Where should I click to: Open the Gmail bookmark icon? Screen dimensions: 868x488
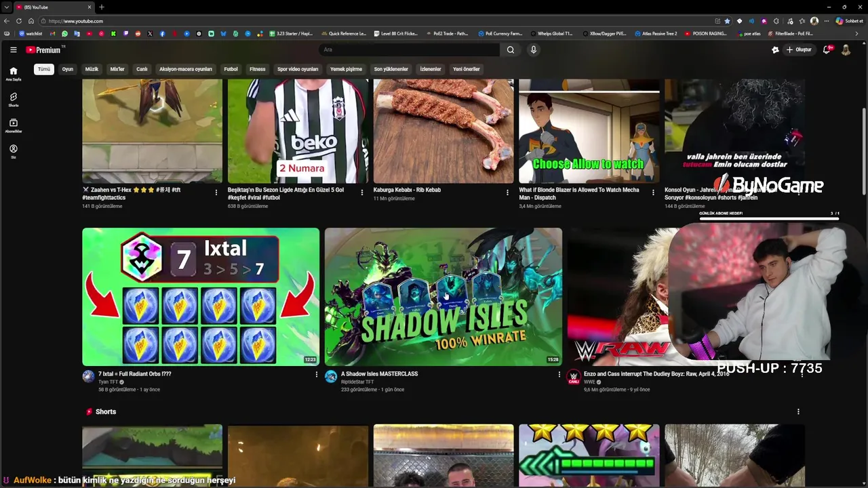[x=52, y=33]
